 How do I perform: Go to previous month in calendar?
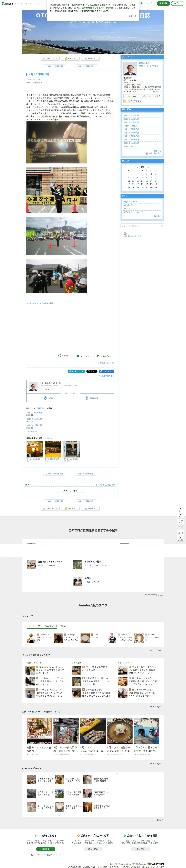(136, 167)
